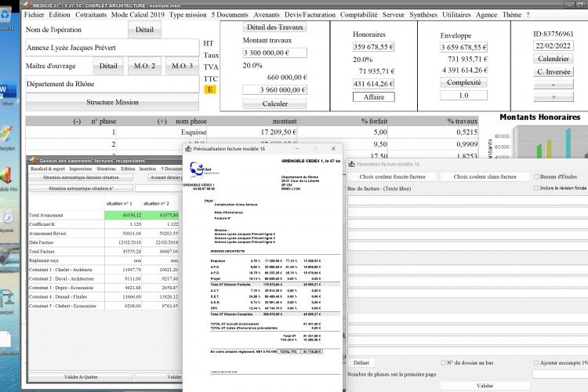Enable N° de dossier en bas checkbox
This screenshot has height=392, width=588.
[443, 363]
